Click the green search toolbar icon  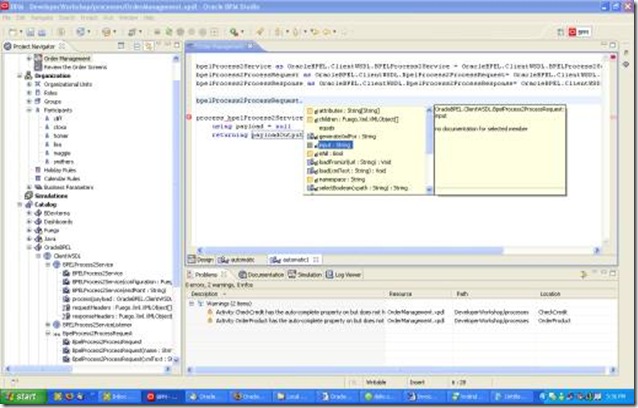click(x=234, y=32)
